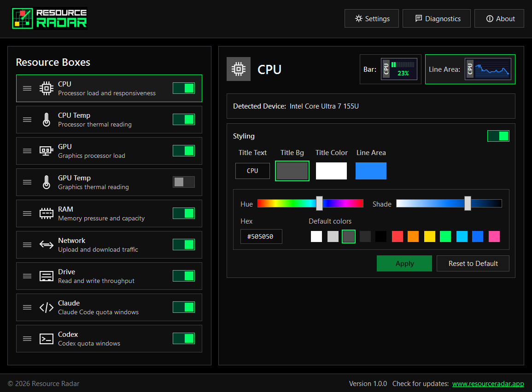Click the drag handle on Network row
The height and width of the screenshot is (392, 532).
coord(27,245)
